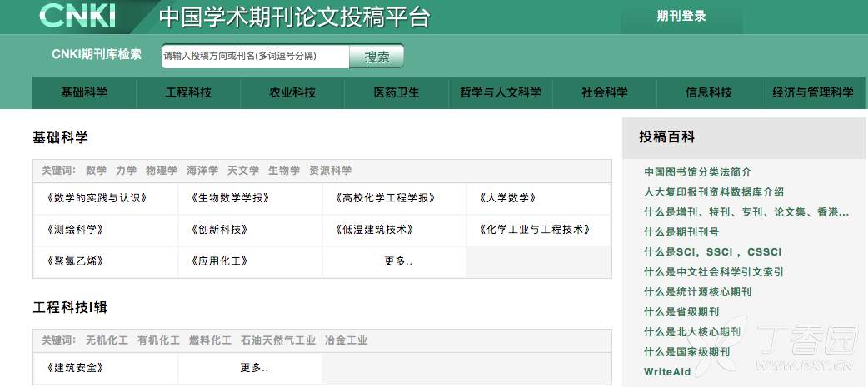The width and height of the screenshot is (868, 387).
Task: Open journal 《大学数学》
Action: (507, 198)
